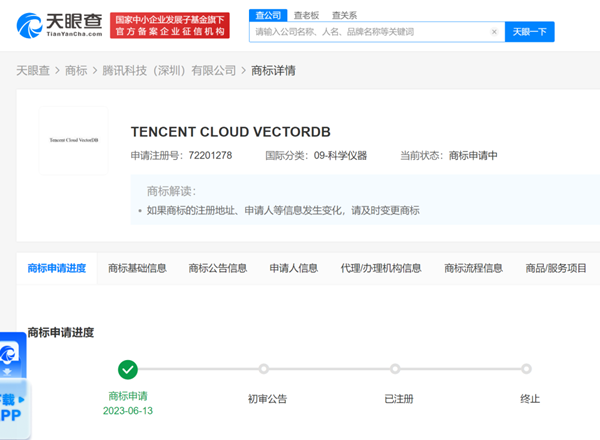The image size is (600, 440).
Task: Click green checkmark for 商标申请 step
Action: [127, 369]
